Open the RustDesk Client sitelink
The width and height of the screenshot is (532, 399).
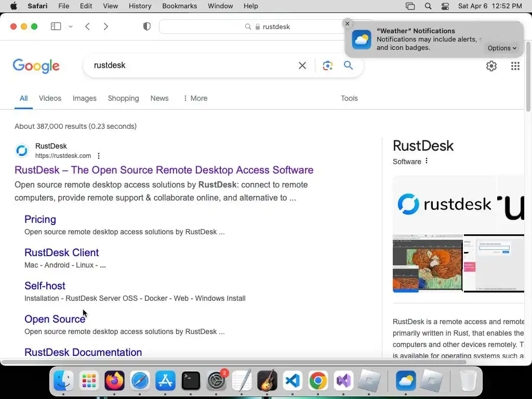61,252
